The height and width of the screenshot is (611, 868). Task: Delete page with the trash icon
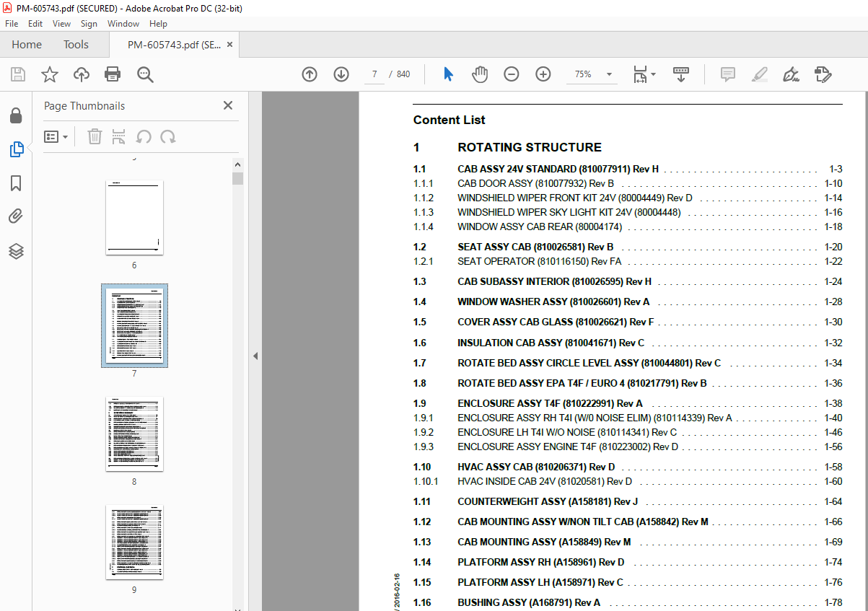click(95, 136)
